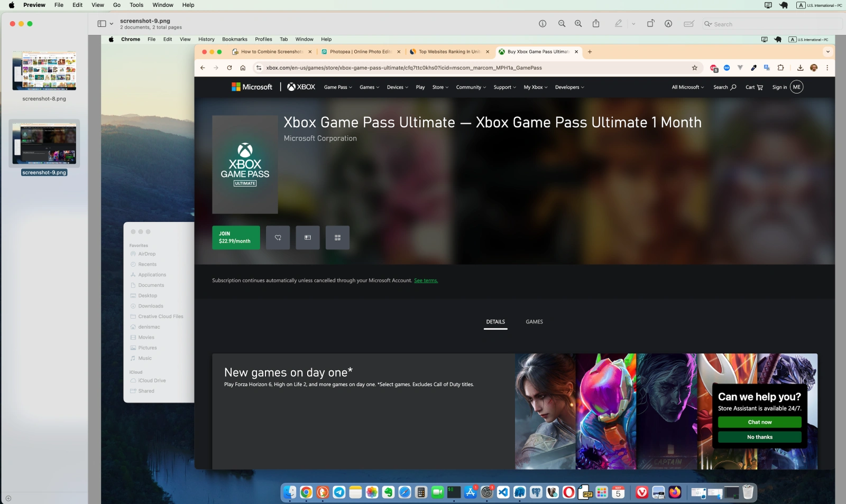
Task: Click the QR code icon button
Action: 337,238
